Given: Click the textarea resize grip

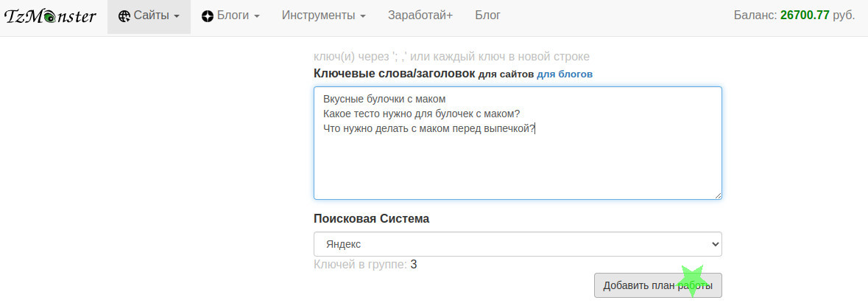Looking at the screenshot, I should [x=717, y=195].
